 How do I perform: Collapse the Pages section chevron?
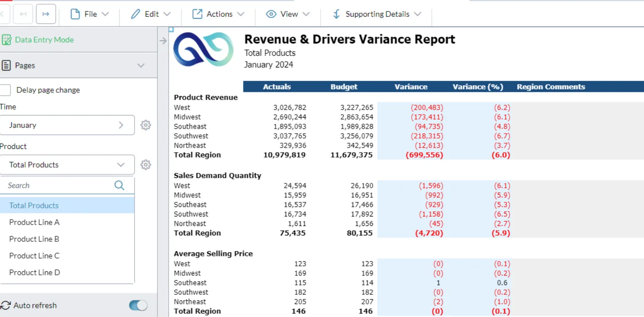click(141, 66)
